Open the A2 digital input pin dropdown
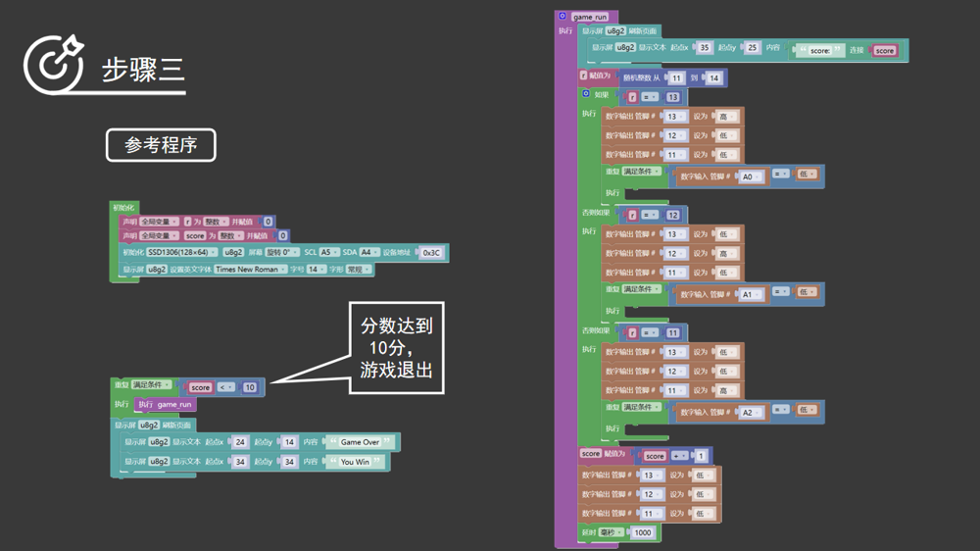Image resolution: width=980 pixels, height=551 pixels. click(751, 413)
